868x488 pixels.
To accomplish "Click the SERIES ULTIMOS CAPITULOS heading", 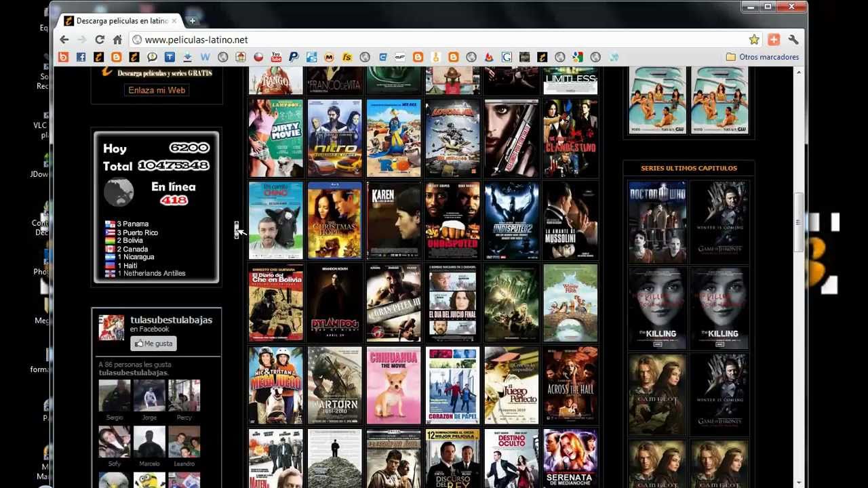I will (688, 168).
